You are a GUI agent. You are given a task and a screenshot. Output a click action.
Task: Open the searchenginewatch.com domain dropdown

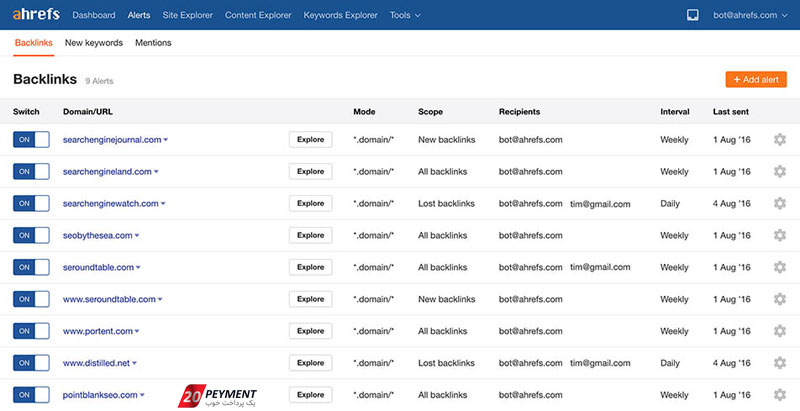point(163,204)
